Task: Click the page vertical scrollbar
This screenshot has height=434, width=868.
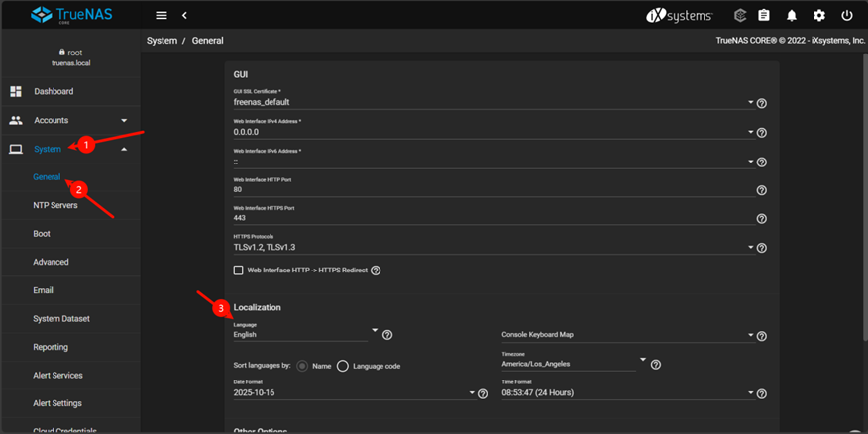Action: click(865, 196)
